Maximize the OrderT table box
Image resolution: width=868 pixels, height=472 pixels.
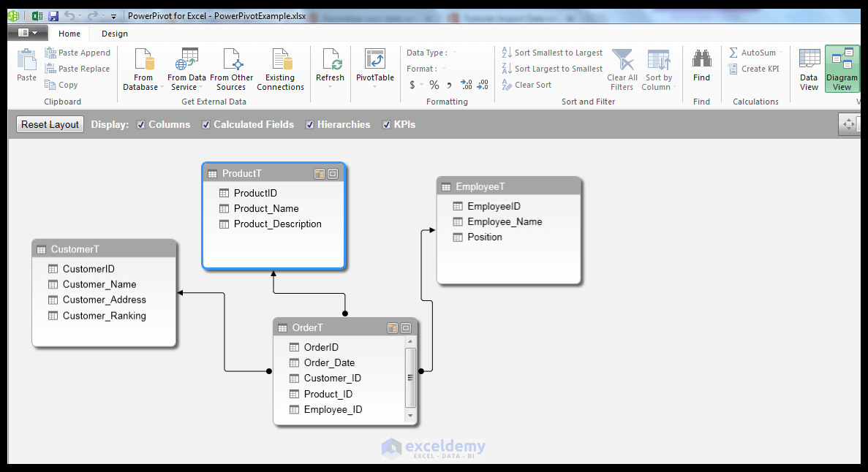tap(406, 328)
